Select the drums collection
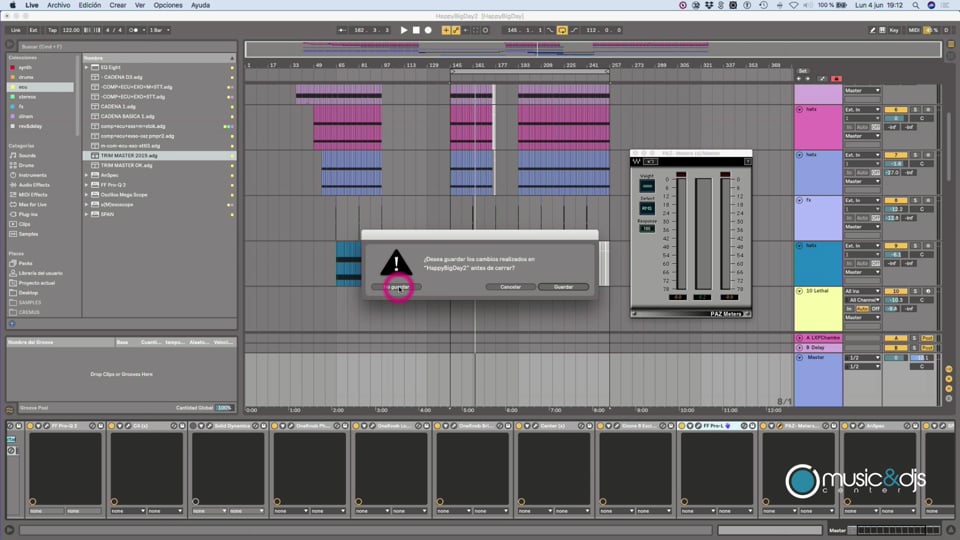The height and width of the screenshot is (540, 960). click(26, 77)
